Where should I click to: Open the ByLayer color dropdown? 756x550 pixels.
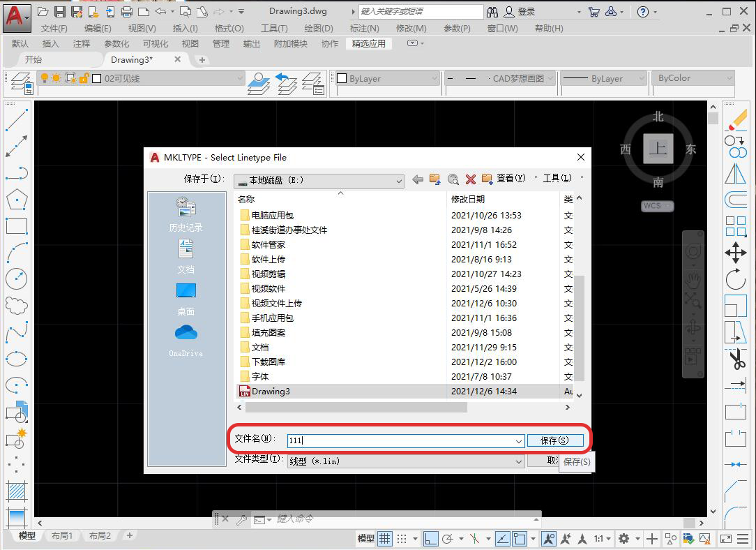(x=434, y=78)
